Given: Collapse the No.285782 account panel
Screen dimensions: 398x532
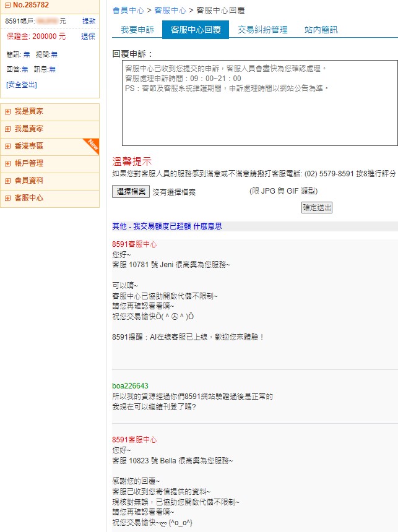Looking at the screenshot, I should pos(8,6).
